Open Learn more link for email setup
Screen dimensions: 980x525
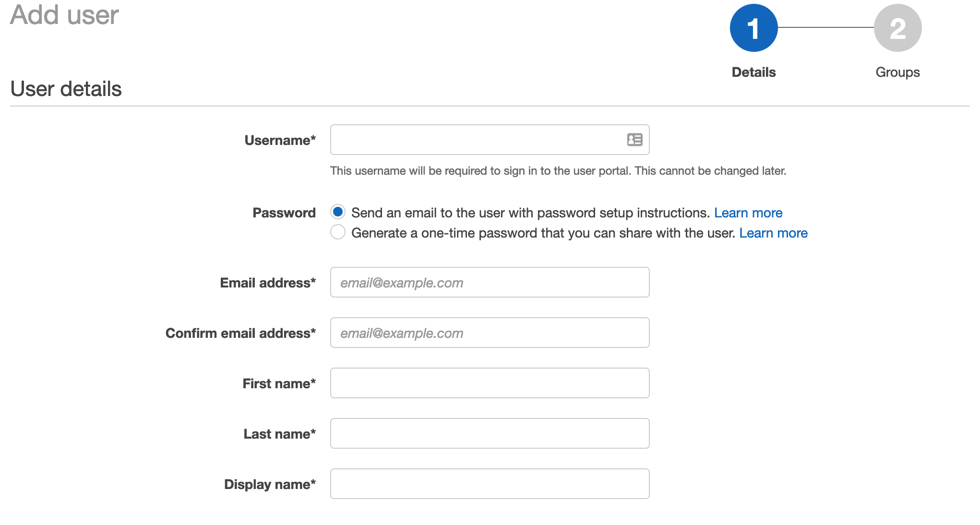click(x=748, y=213)
